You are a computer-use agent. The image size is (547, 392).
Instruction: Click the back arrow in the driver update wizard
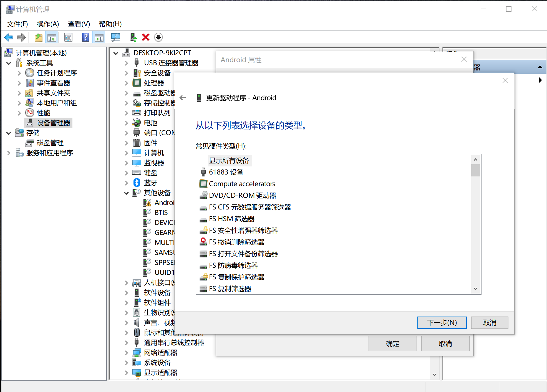[182, 98]
